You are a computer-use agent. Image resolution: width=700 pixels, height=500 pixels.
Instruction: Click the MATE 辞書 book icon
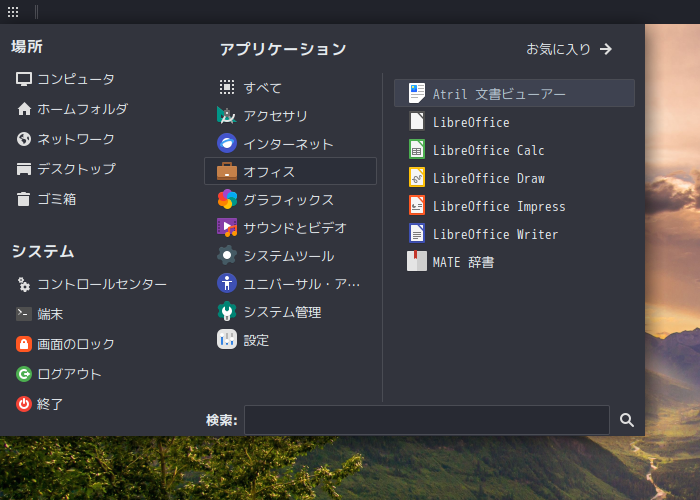coord(417,262)
